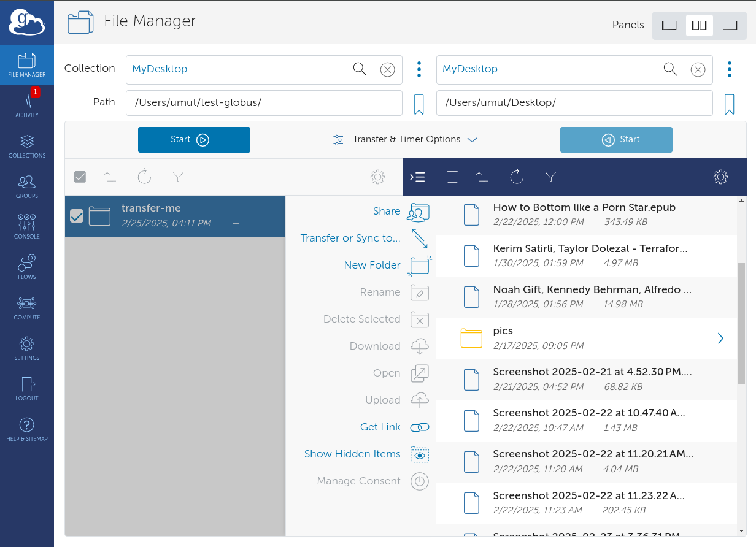This screenshot has width=756, height=547.
Task: Clear the left collection field
Action: [x=387, y=69]
